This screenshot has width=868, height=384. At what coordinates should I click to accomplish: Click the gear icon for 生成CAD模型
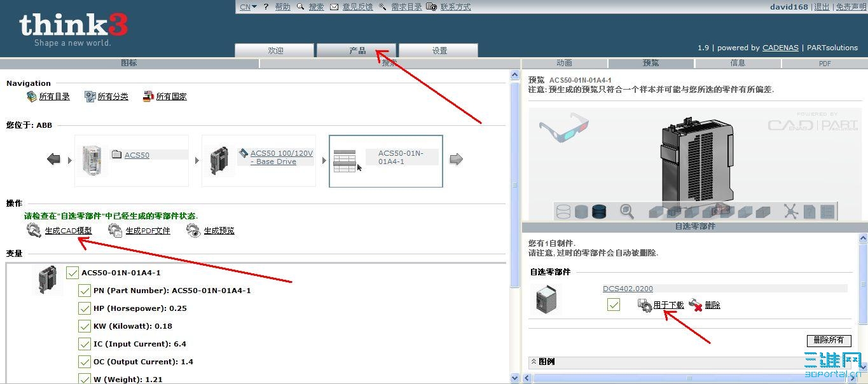coord(34,230)
